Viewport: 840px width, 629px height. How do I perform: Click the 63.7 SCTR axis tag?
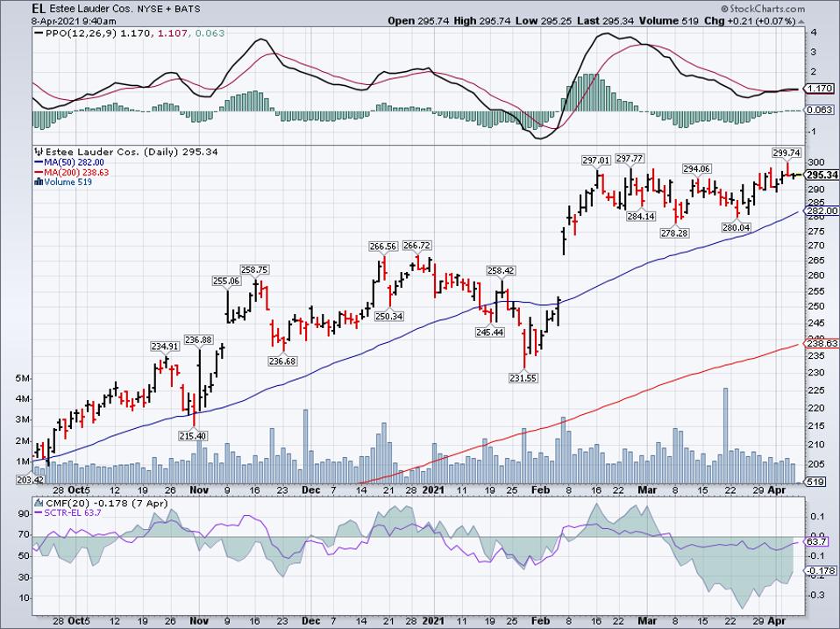click(x=816, y=542)
